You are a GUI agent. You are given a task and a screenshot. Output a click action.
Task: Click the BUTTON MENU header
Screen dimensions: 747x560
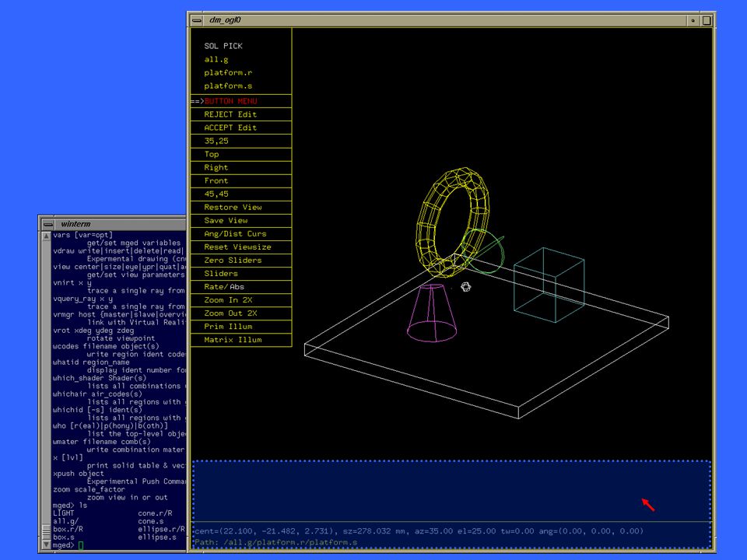point(241,101)
